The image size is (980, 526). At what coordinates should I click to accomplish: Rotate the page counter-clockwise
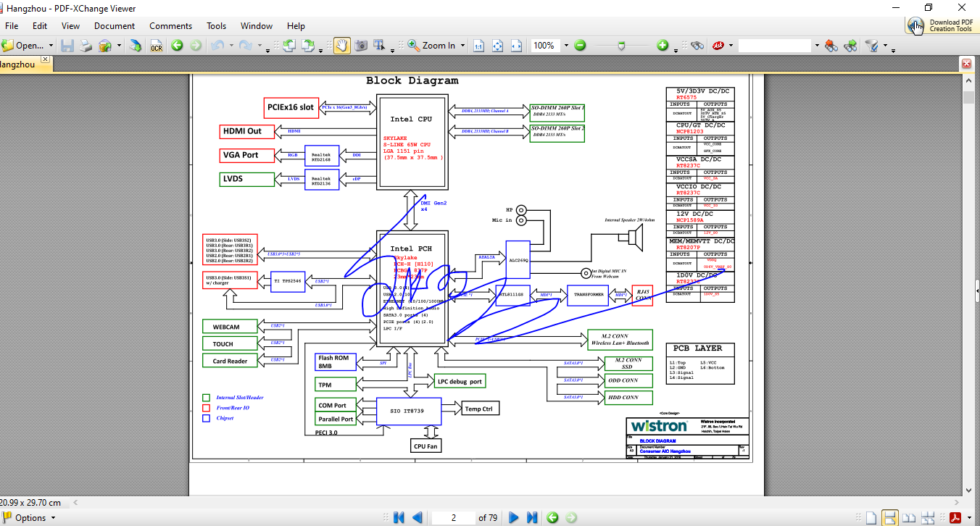[288, 46]
